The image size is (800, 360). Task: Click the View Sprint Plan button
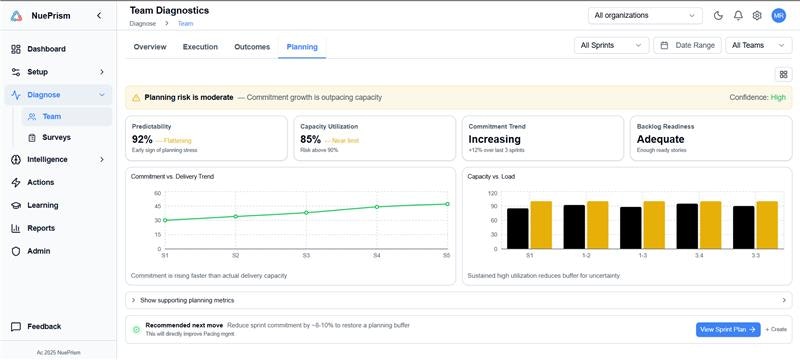click(x=728, y=329)
